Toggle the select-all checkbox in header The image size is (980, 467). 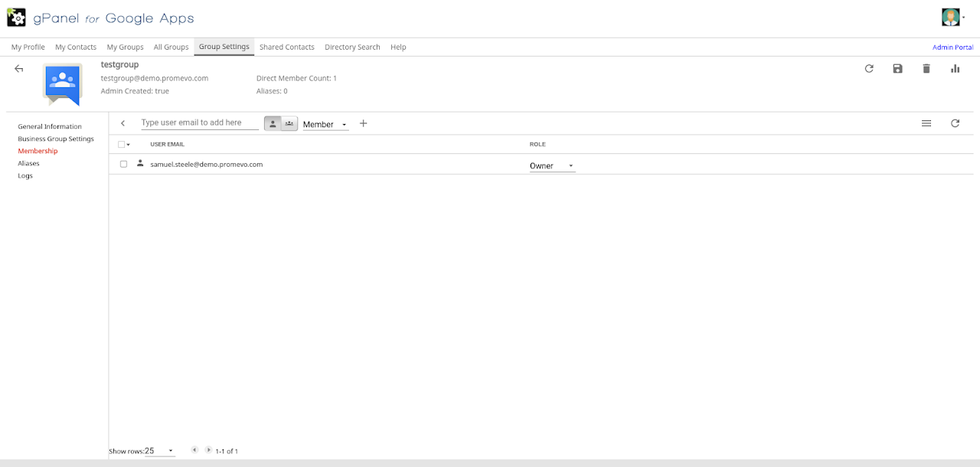[x=121, y=144]
